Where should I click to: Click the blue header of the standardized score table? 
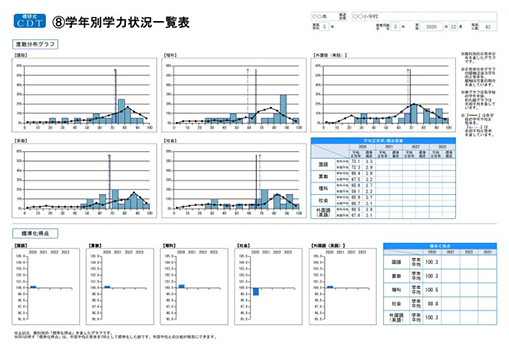click(x=440, y=246)
